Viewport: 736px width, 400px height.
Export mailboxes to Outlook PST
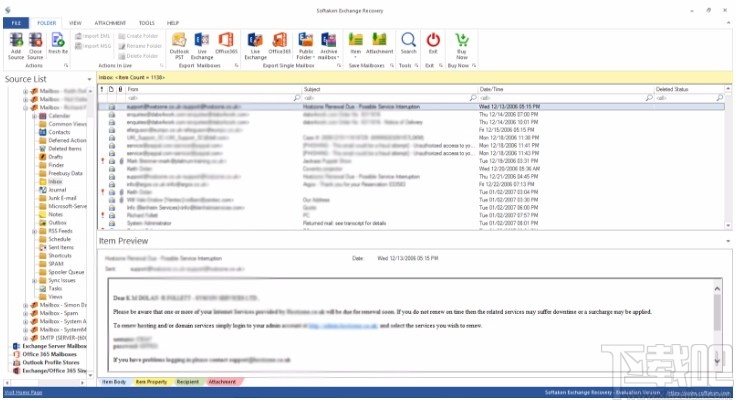(179, 46)
